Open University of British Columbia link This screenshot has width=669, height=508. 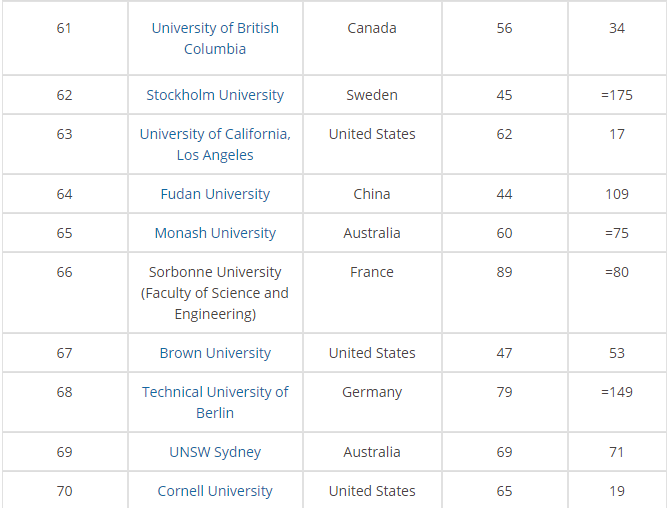click(x=215, y=38)
